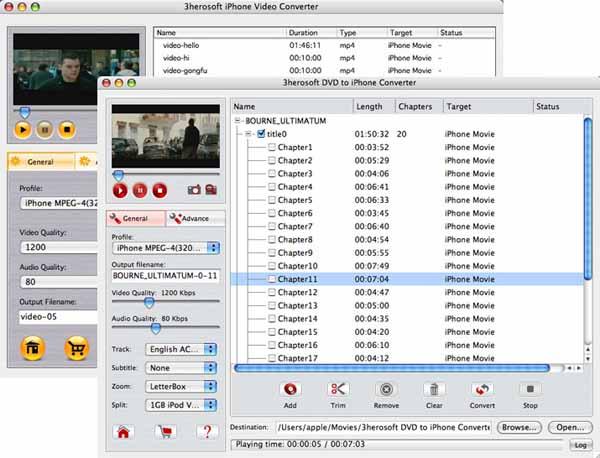This screenshot has width=600, height=458.
Task: Select General tab in iPhone Video Converter window
Action: click(41, 161)
